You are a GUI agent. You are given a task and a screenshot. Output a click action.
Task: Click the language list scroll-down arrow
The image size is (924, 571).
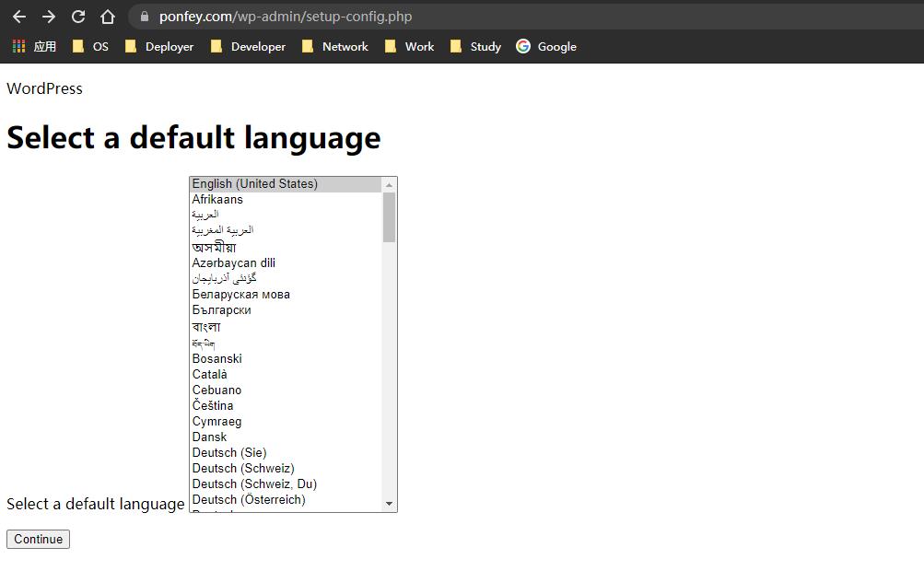(389, 504)
